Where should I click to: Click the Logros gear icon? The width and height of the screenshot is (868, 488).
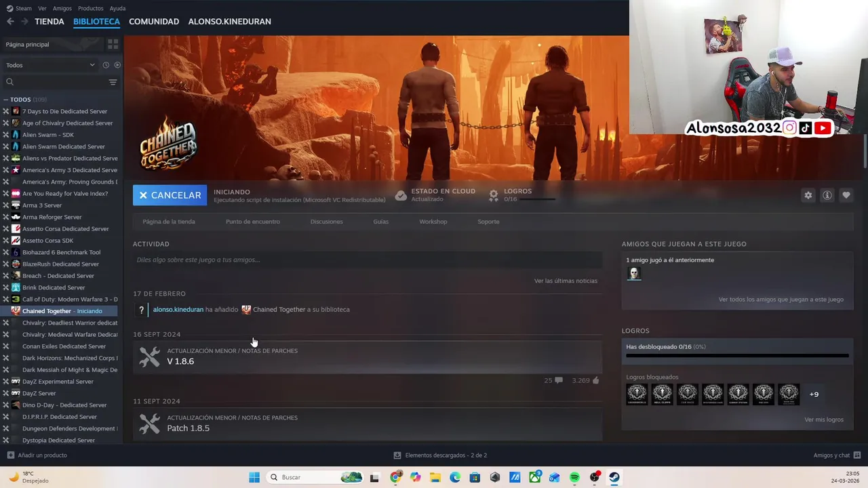tap(494, 195)
